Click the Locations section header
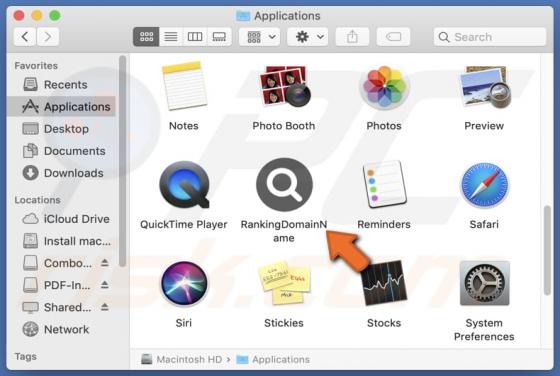Viewport: 560px width, 376px height. tap(38, 200)
